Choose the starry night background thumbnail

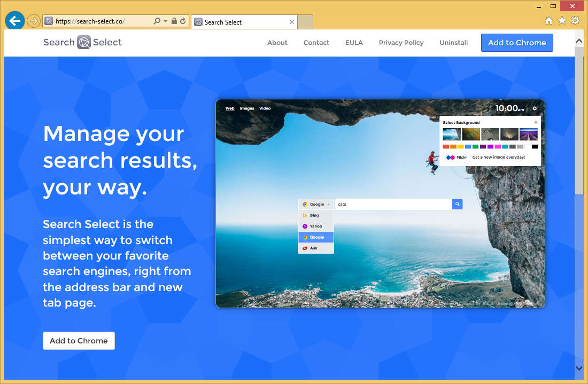pyautogui.click(x=509, y=134)
